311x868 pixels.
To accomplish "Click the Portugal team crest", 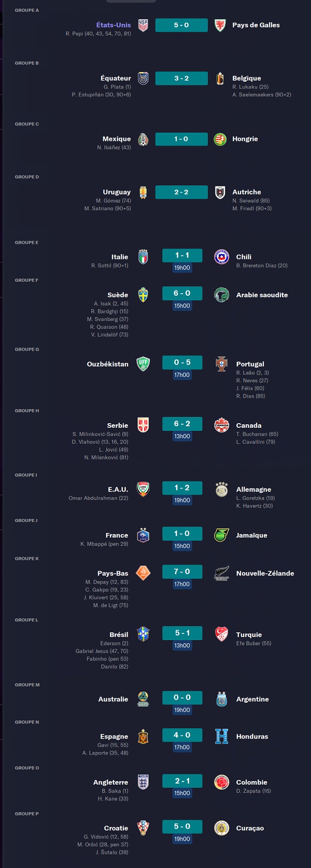I will pos(221,364).
